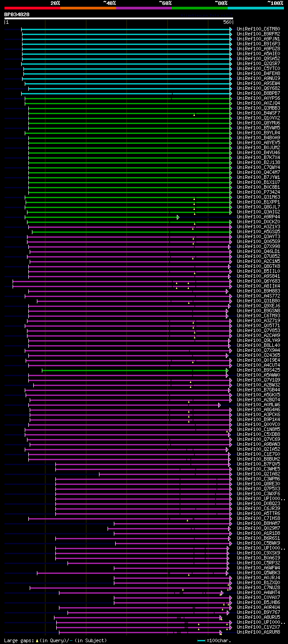Click hit label UniRef100_A0YPS6

pyautogui.click(x=258, y=98)
